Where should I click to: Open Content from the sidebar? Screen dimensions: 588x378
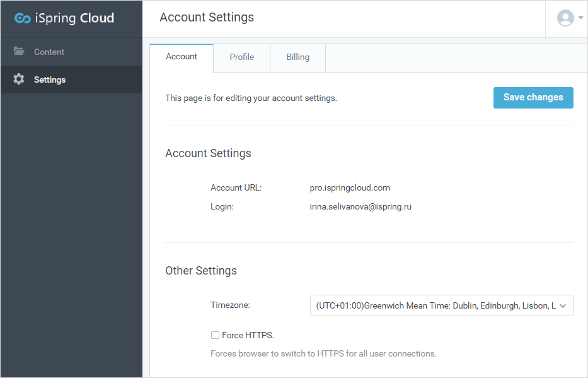click(49, 52)
